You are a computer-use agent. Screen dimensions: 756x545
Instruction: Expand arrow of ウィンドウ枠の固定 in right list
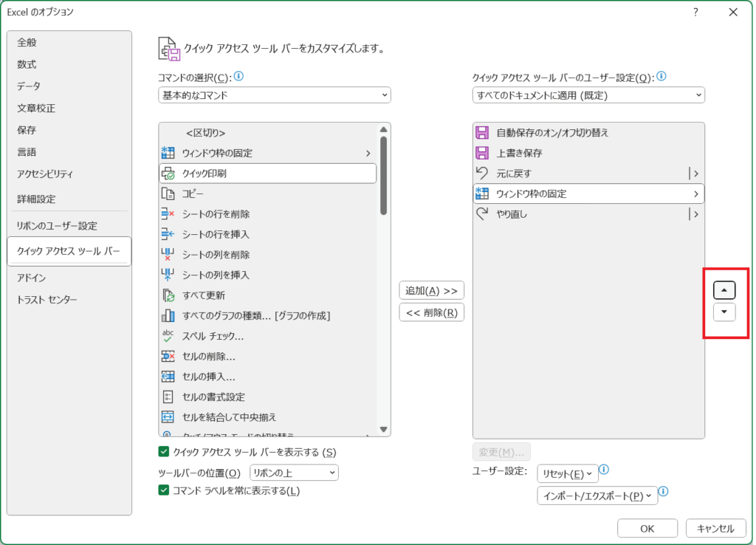point(695,194)
